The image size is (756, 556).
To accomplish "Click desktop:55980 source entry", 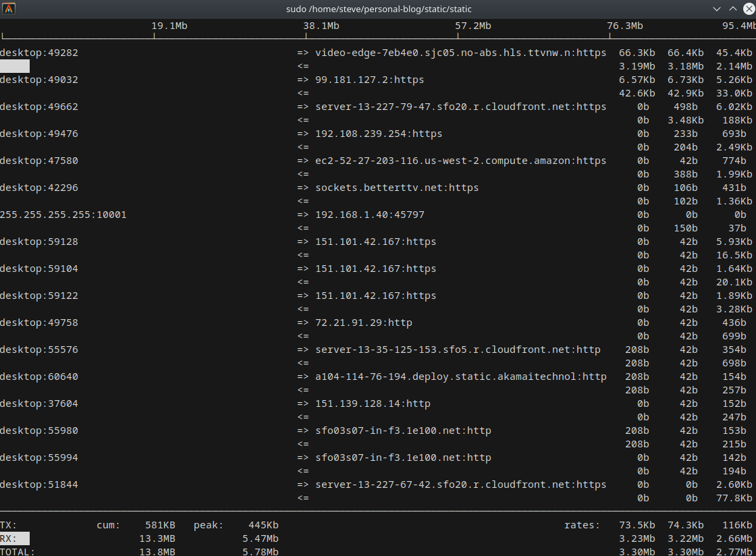I will pos(39,430).
